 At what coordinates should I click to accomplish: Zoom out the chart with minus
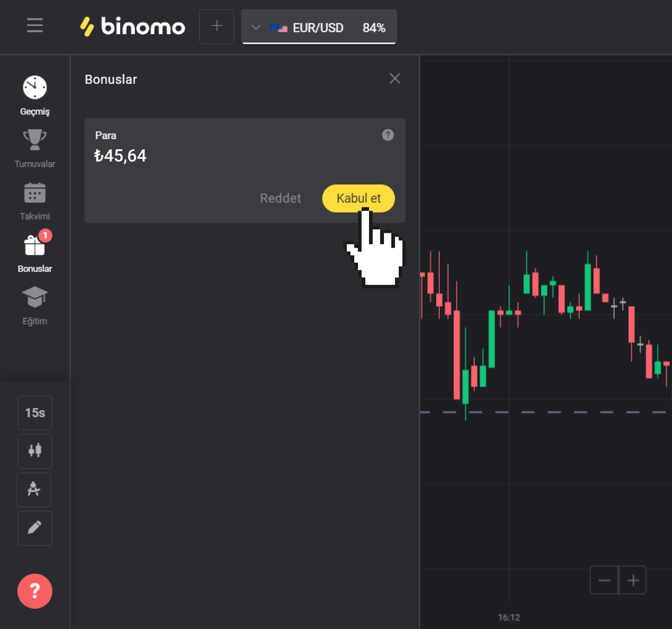point(604,580)
